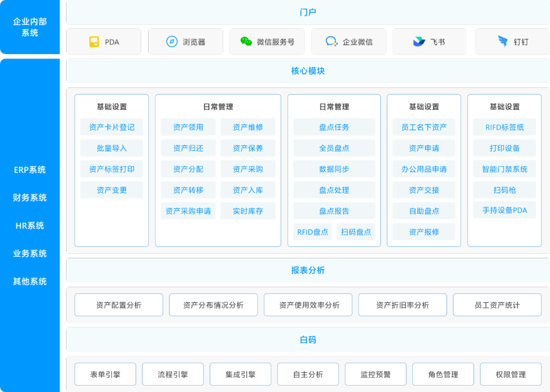
Task: Open the 资产分布情况分析 report
Action: click(x=214, y=305)
